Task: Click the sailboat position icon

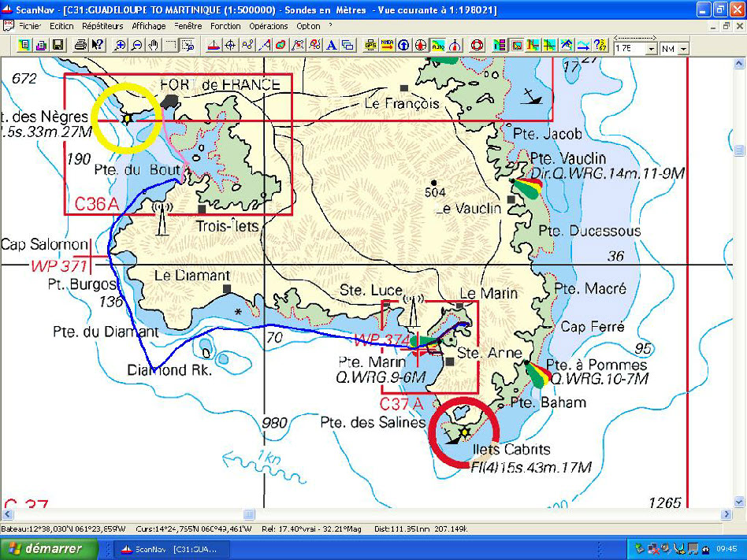Action: point(213,45)
